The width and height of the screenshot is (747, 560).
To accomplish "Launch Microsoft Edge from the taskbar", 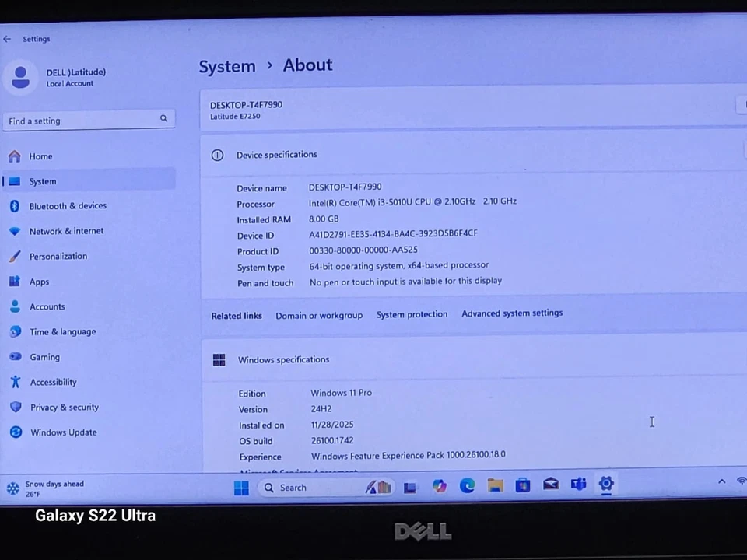I will [467, 486].
